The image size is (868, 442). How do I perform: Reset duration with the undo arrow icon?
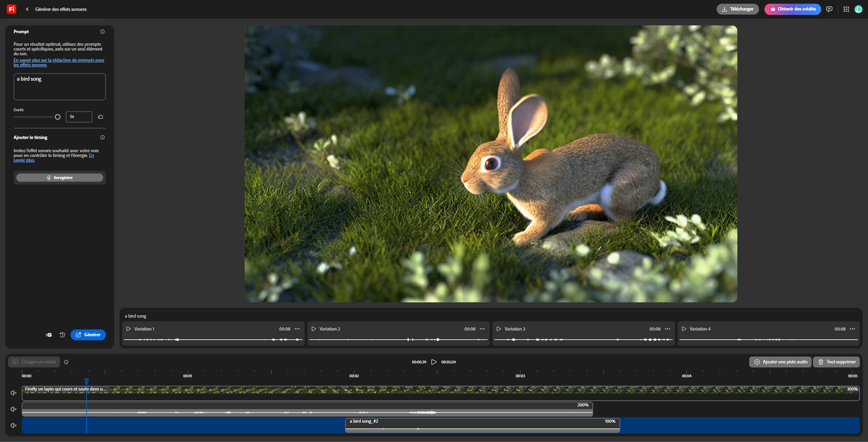point(100,117)
